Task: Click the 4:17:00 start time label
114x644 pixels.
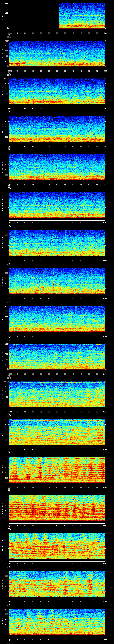Action: click(9, 525)
